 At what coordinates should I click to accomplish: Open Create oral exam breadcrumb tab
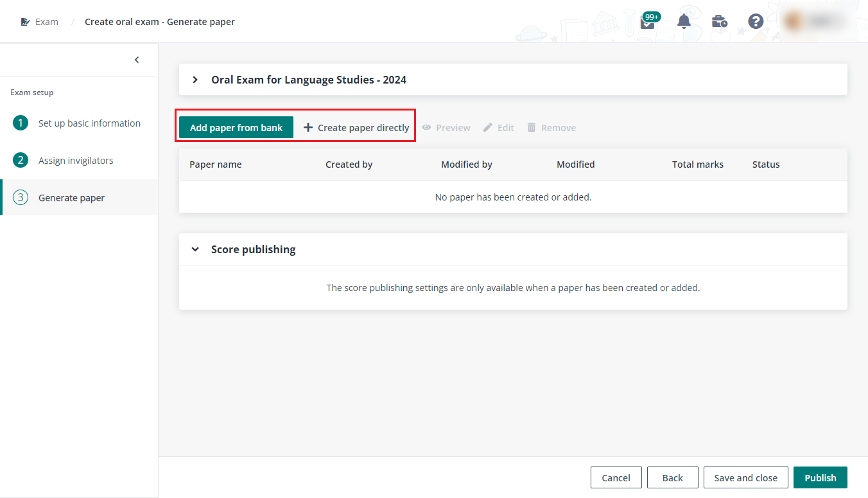coord(160,21)
